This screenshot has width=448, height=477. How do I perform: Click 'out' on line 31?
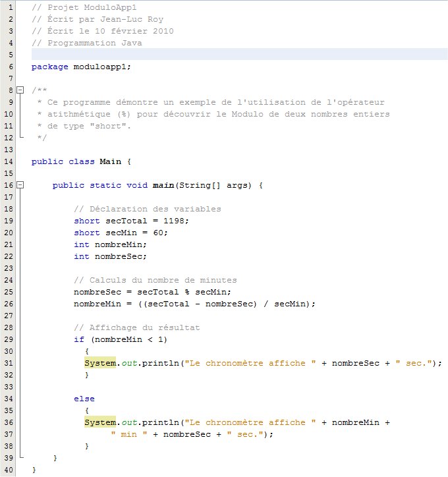click(x=129, y=363)
